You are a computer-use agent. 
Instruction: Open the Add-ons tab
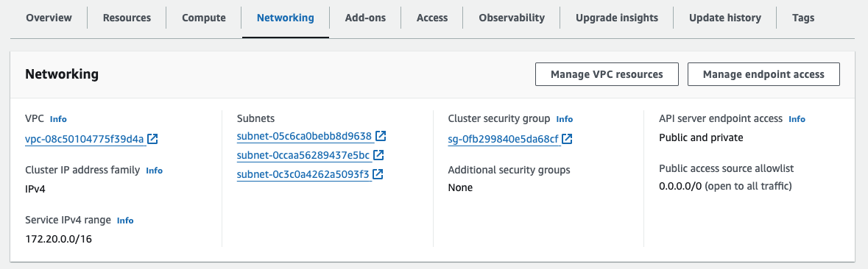365,18
